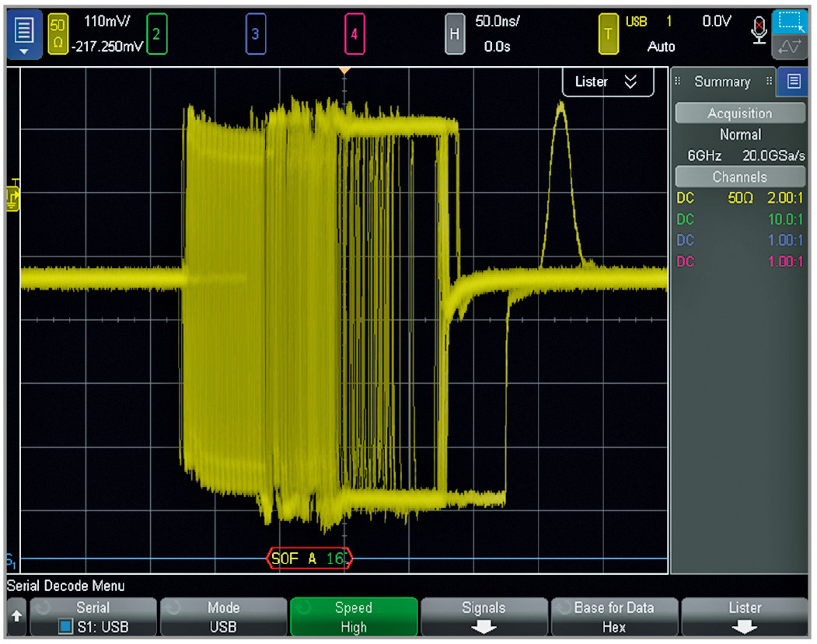This screenshot has height=644, width=817.
Task: Select the channel 1 50Ω badge
Action: click(x=58, y=34)
